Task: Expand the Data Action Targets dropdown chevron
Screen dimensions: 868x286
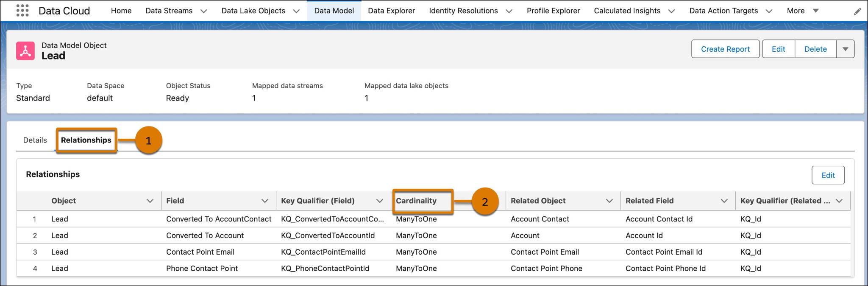Action: tap(769, 11)
